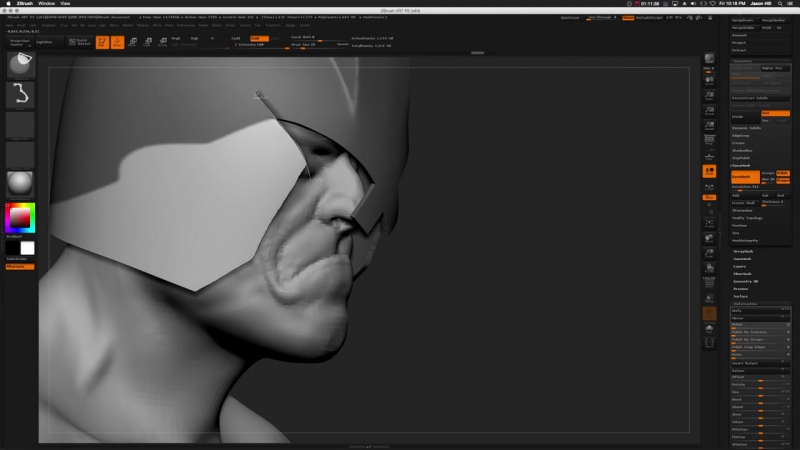Open Projection Master
The width and height of the screenshot is (800, 450).
pyautogui.click(x=20, y=42)
